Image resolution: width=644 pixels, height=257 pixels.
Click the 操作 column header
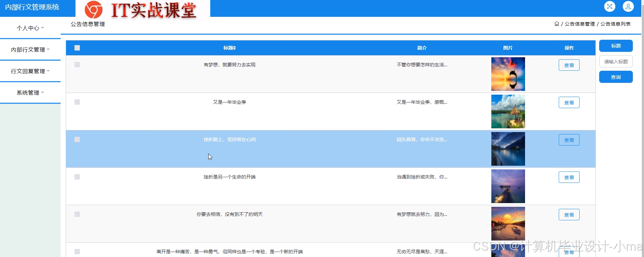(x=569, y=48)
